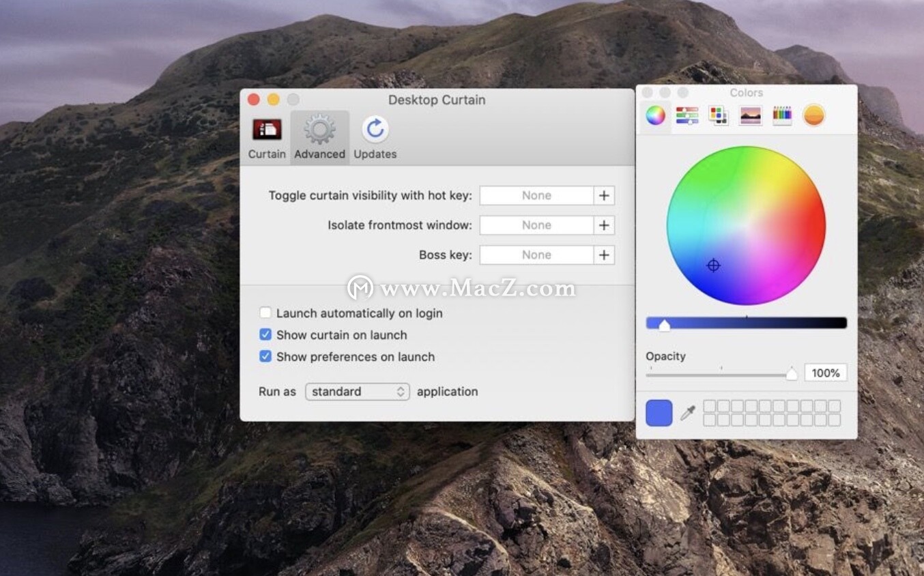This screenshot has height=576, width=924.
Task: Open the Run as standard dropdown
Action: (358, 392)
